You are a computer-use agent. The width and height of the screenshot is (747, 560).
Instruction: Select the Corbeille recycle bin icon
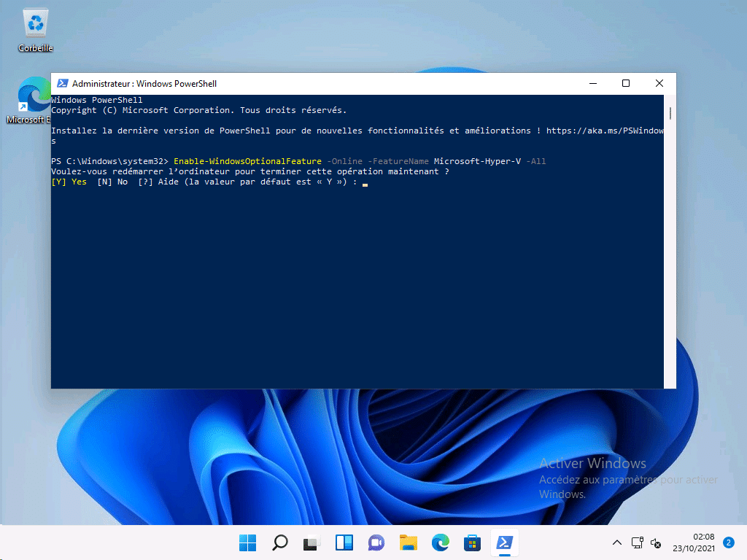tap(35, 30)
